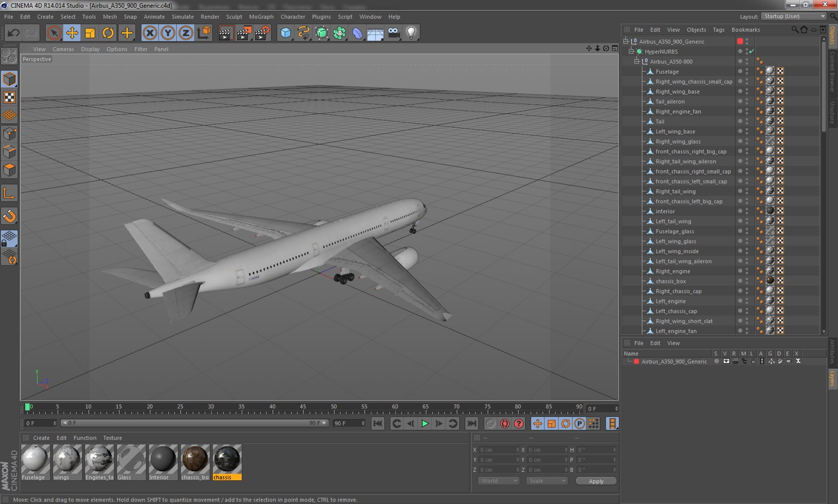Open material manager Function menu
The image size is (838, 504).
tap(85, 438)
